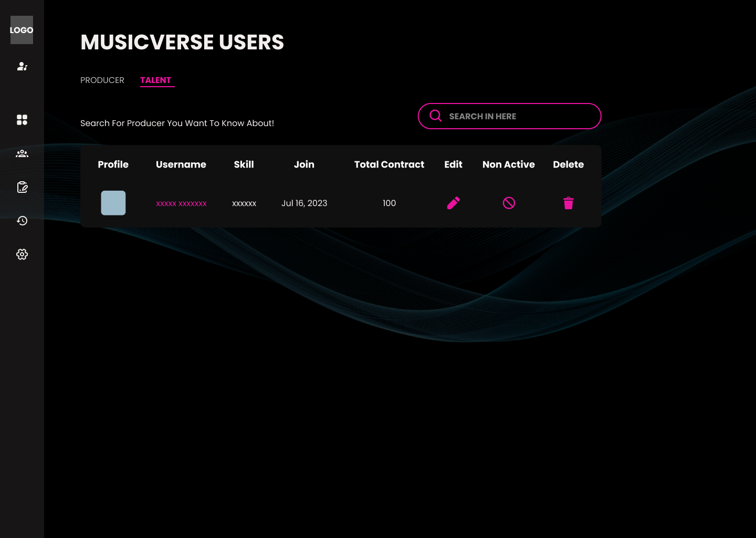Open the users group icon
Screen dimensions: 756x538
tap(22, 153)
